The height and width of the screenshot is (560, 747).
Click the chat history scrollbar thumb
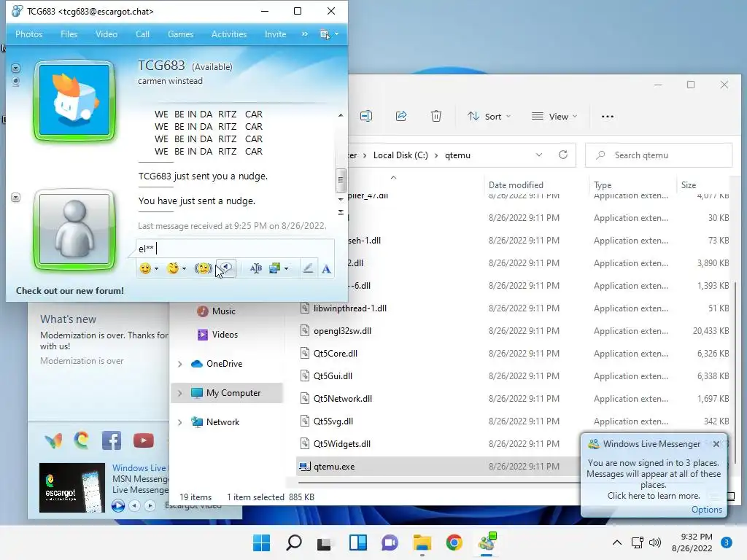coord(340,179)
